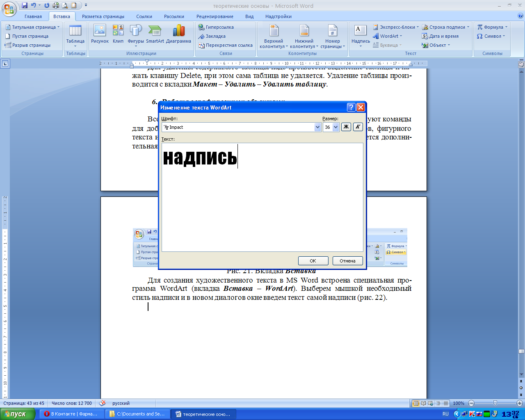This screenshot has width=525, height=420.
Task: Click the help question mark in the WordArt dialog
Action: 351,107
